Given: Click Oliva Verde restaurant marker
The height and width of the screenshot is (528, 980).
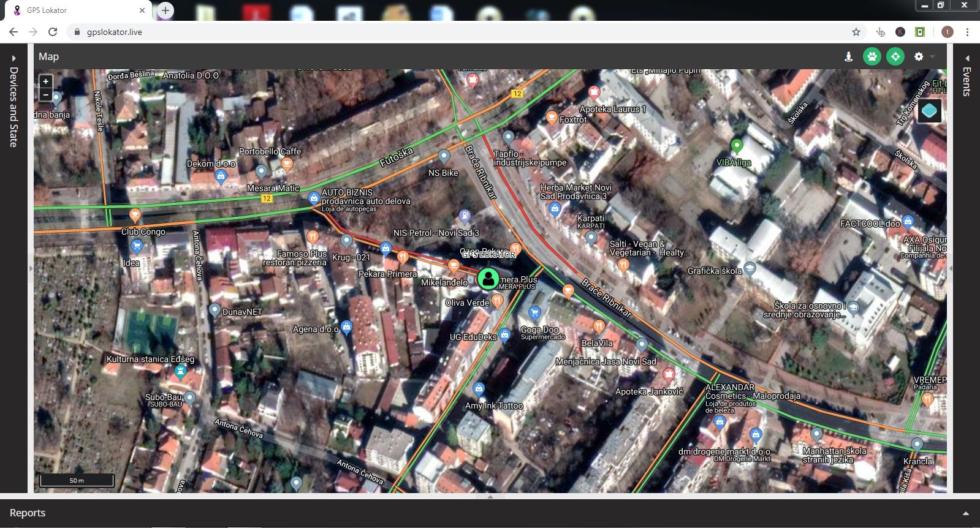Looking at the screenshot, I should 497,301.
